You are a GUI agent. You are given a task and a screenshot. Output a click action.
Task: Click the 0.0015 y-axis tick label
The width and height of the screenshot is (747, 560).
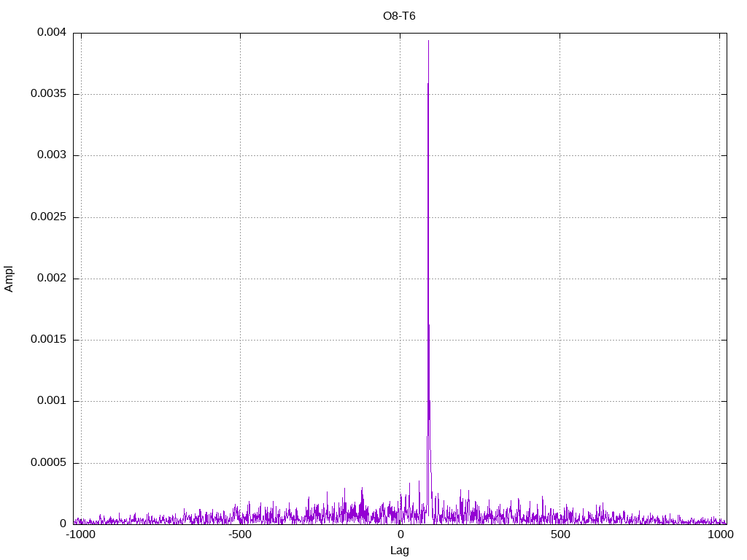(x=48, y=340)
